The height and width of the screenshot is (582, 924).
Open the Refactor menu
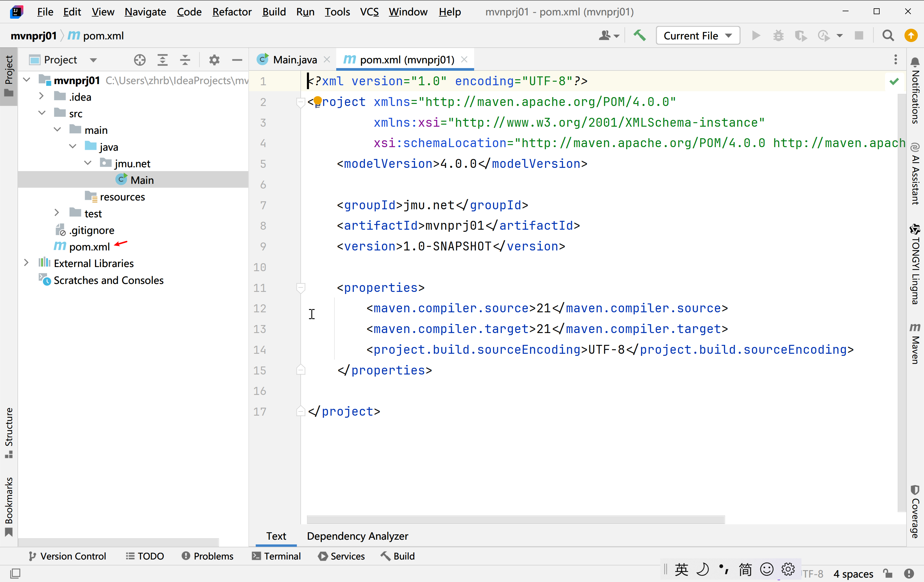click(x=232, y=12)
